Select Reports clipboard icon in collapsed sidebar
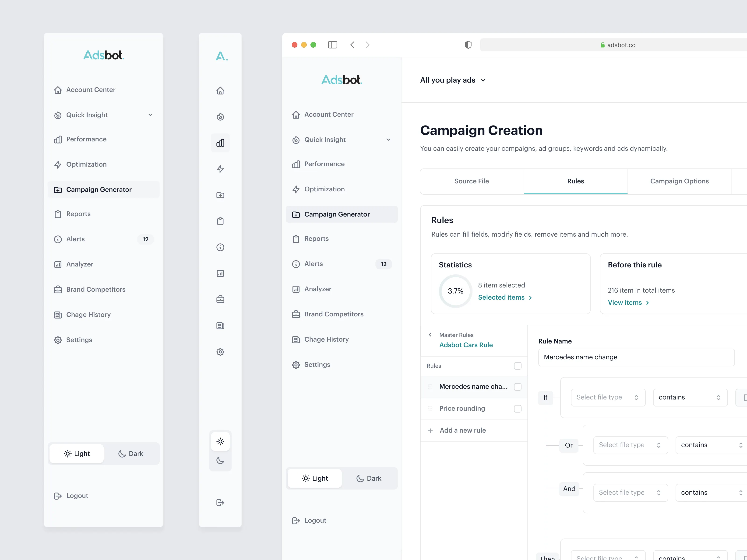The image size is (747, 560). pyautogui.click(x=220, y=221)
